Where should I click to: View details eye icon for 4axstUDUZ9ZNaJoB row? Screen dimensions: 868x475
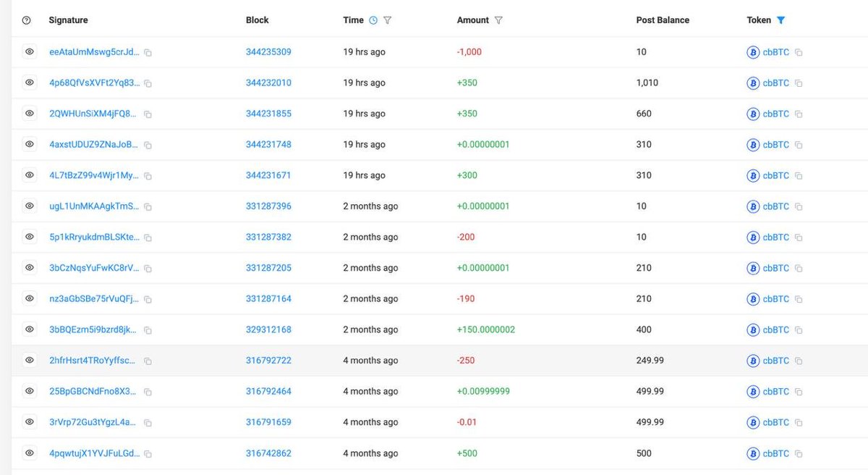pos(30,144)
